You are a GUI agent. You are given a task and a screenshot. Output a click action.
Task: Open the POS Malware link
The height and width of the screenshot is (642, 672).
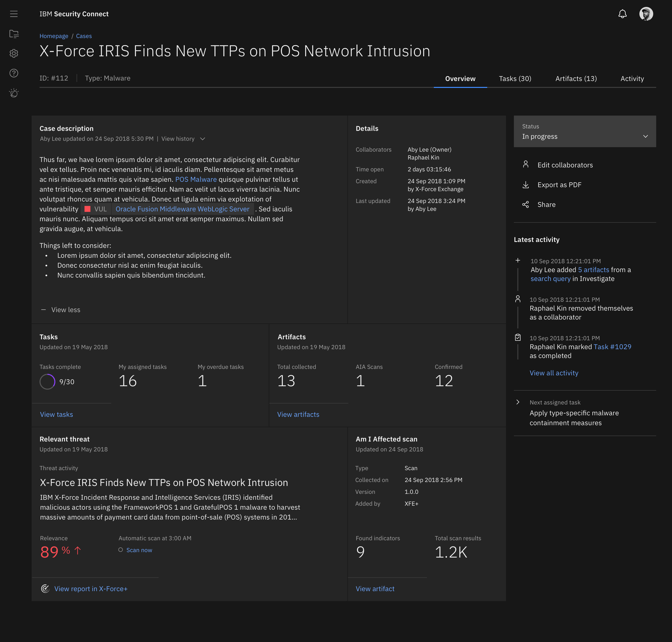point(196,179)
